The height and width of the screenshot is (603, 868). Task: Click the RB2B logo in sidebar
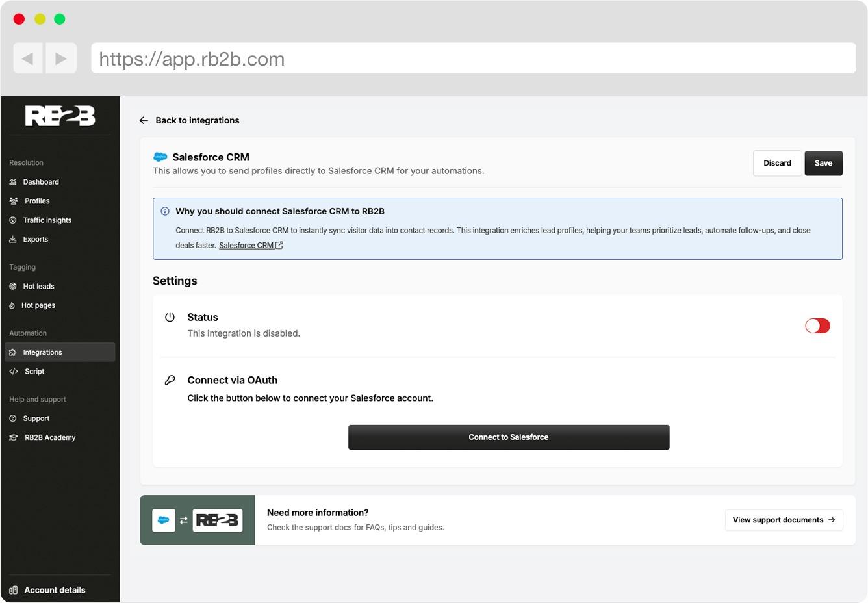60,116
